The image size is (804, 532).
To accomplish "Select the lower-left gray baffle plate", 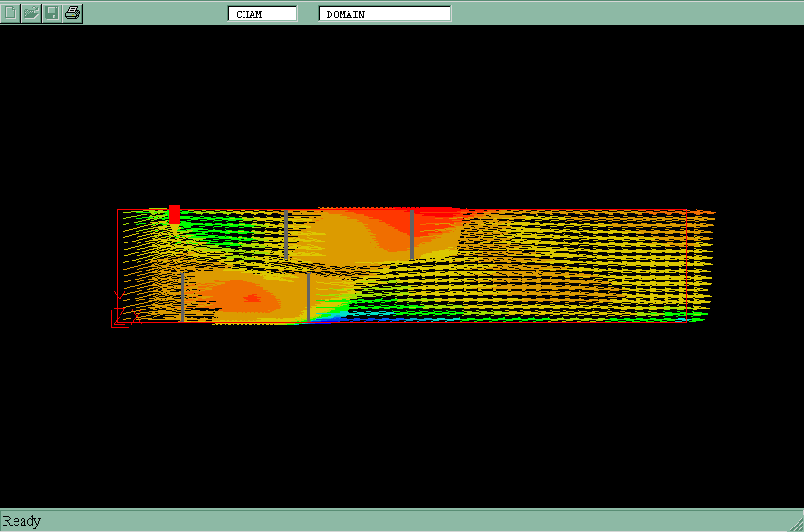I will pyautogui.click(x=183, y=297).
